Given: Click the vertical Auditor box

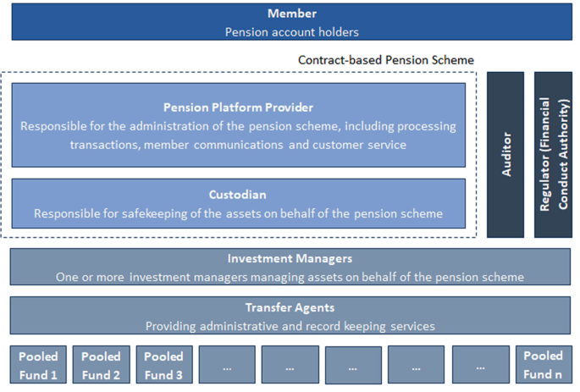Looking at the screenshot, I should (505, 154).
